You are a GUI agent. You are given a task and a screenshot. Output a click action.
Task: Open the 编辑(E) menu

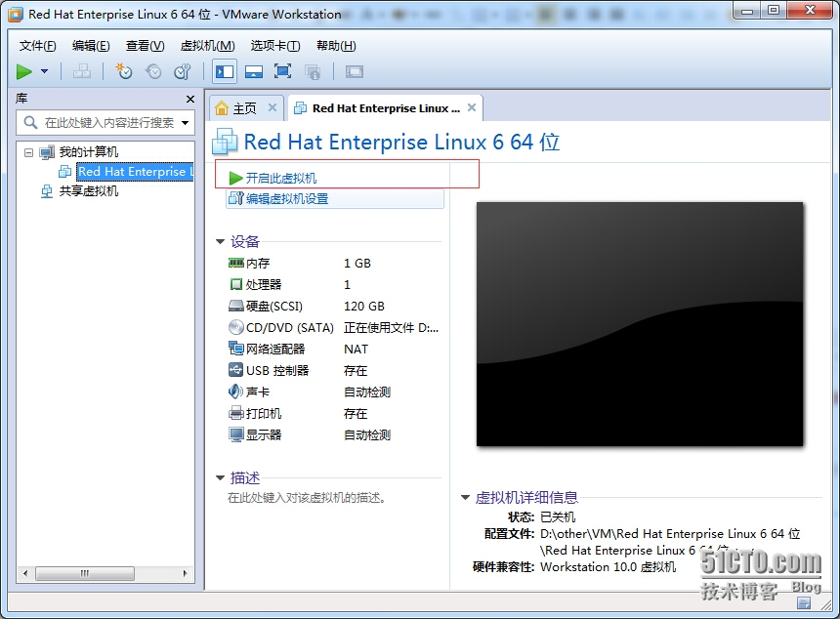pyautogui.click(x=91, y=46)
